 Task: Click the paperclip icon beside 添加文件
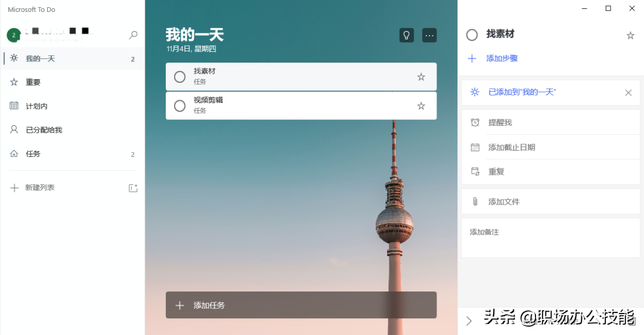(x=475, y=201)
